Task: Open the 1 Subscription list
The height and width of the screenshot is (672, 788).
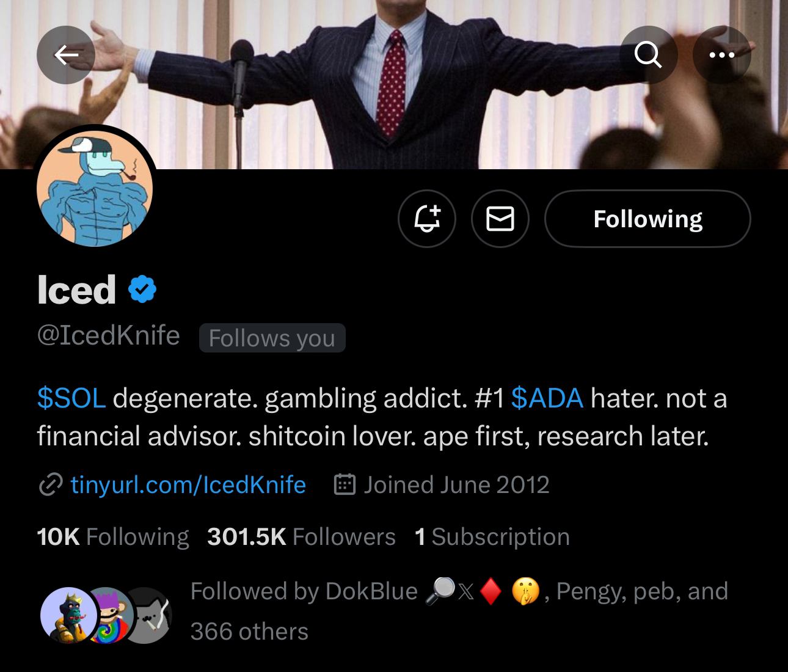Action: point(492,537)
